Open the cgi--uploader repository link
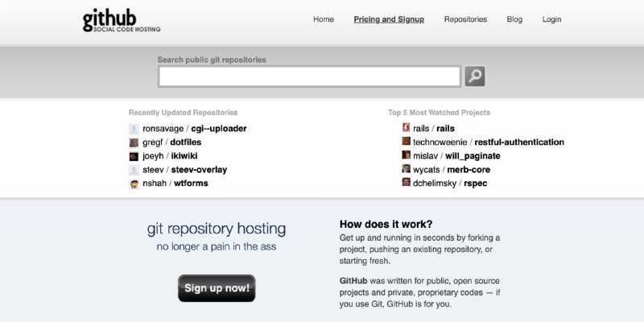 click(x=219, y=129)
